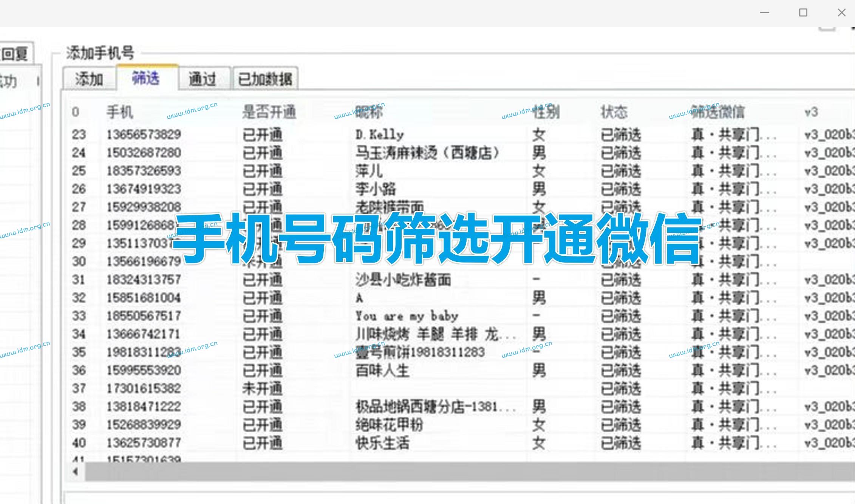Click nickname 李小路
Screen dimensions: 855x504
[375, 189]
